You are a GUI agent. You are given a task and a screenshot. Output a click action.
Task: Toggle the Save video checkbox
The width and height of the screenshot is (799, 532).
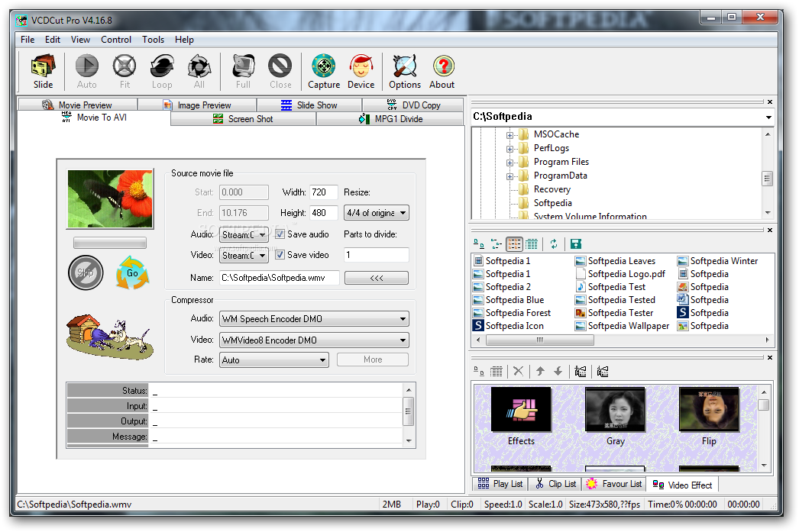point(280,254)
